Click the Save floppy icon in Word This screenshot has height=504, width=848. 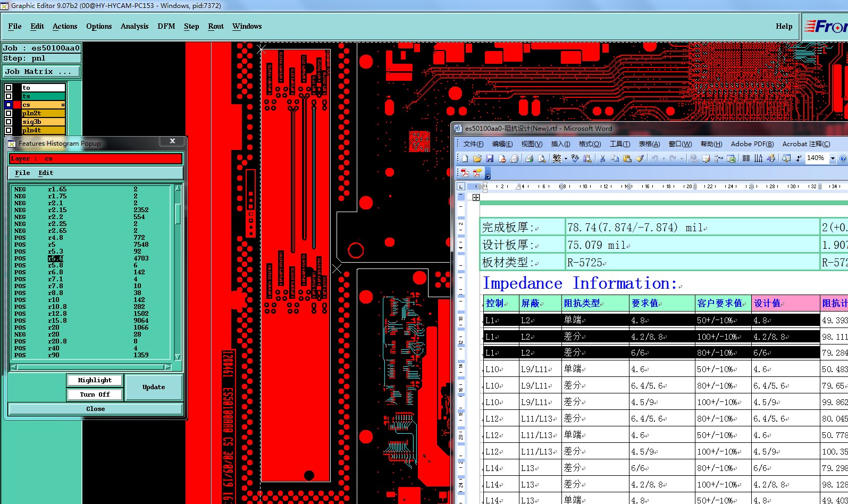tap(490, 158)
